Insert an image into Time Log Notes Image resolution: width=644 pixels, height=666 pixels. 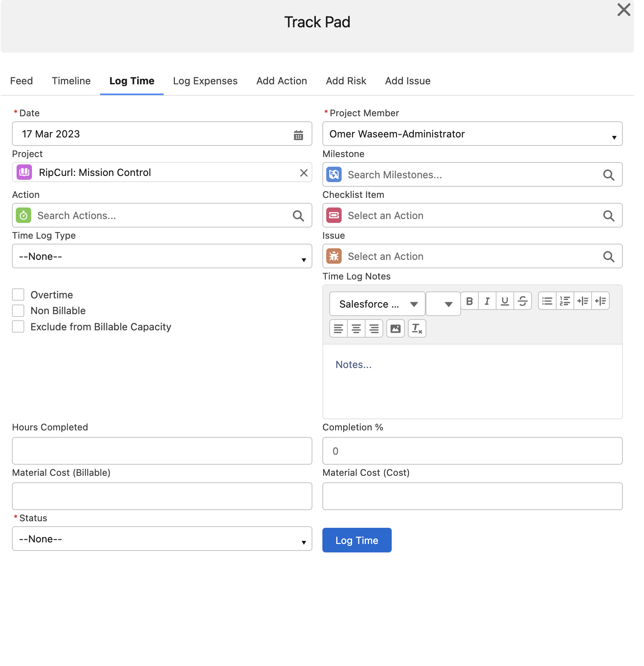coord(395,329)
